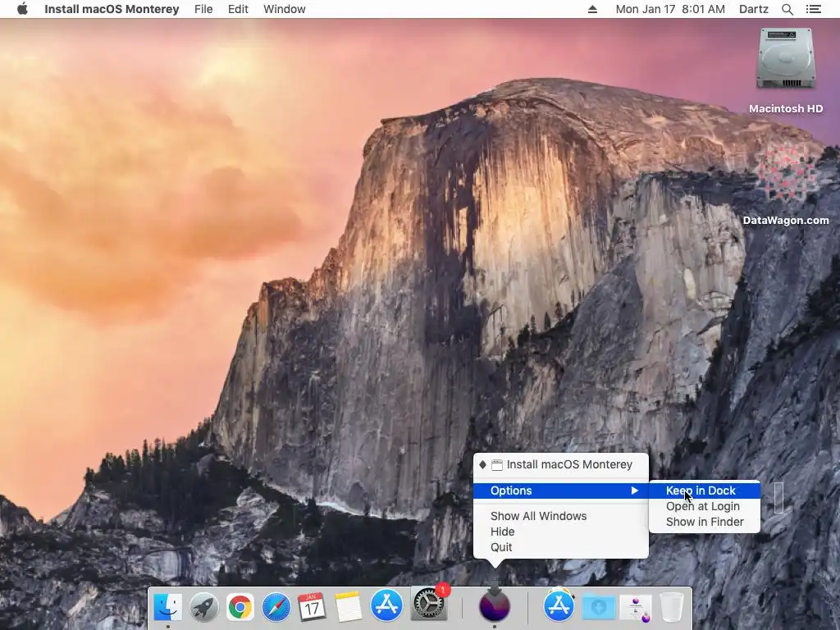Open App Store icon beside Notes

386,605
